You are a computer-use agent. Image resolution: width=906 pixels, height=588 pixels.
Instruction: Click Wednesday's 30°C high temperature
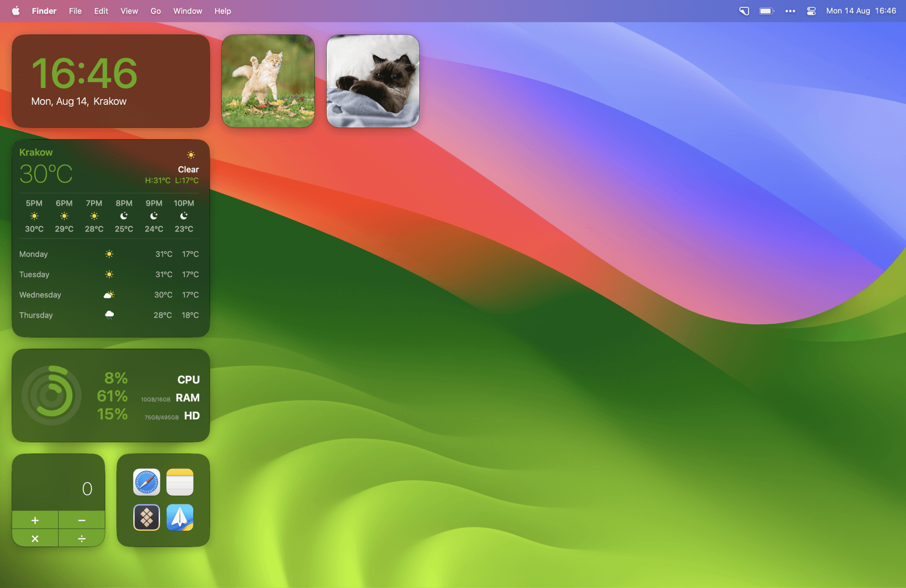(163, 295)
